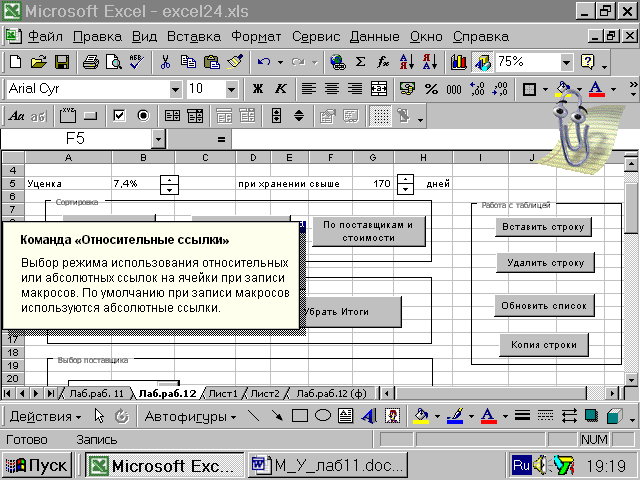Click the По поставщикам и стоимости button

[369, 231]
